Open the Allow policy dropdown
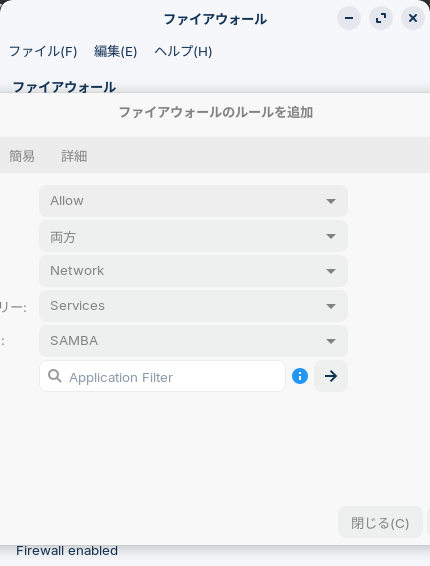Screen dimensions: 430x566 click(x=193, y=201)
